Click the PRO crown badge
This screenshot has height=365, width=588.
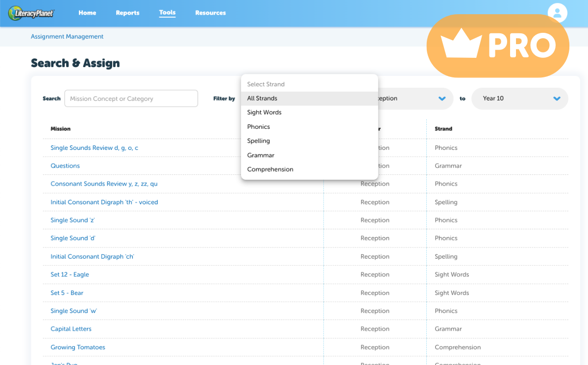click(498, 46)
